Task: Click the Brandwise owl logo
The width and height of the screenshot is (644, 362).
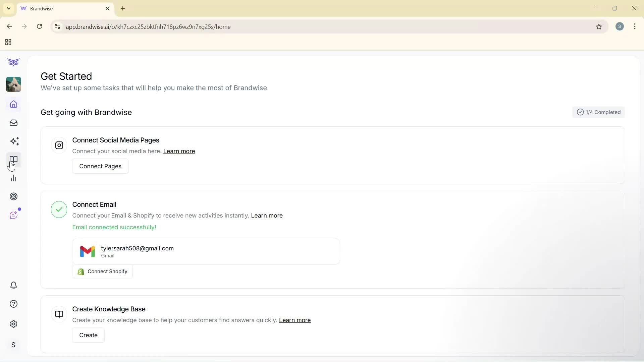Action: tap(13, 62)
